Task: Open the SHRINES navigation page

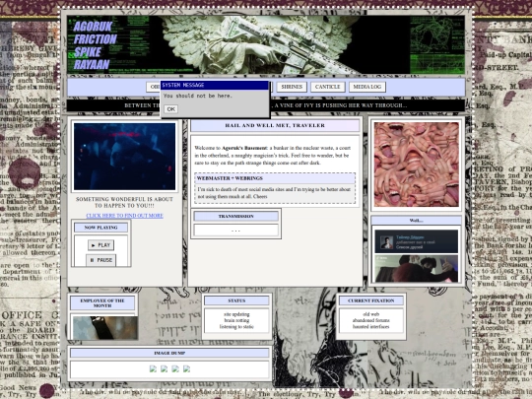Action: pyautogui.click(x=292, y=87)
